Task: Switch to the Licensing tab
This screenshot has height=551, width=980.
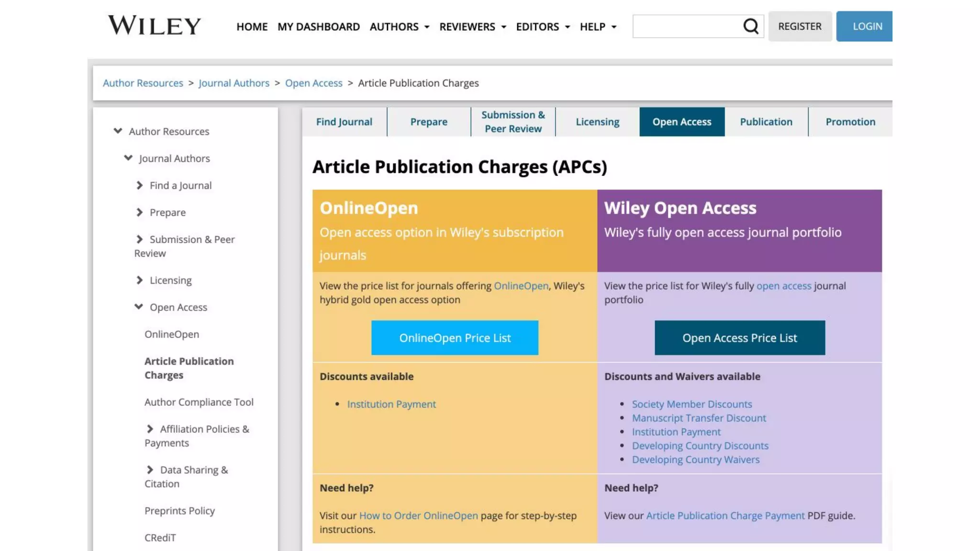Action: click(x=597, y=122)
